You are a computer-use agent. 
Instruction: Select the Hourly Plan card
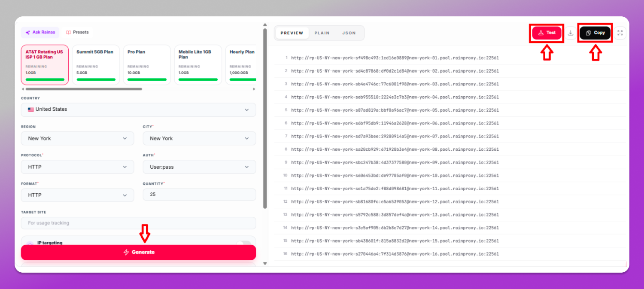pos(241,65)
